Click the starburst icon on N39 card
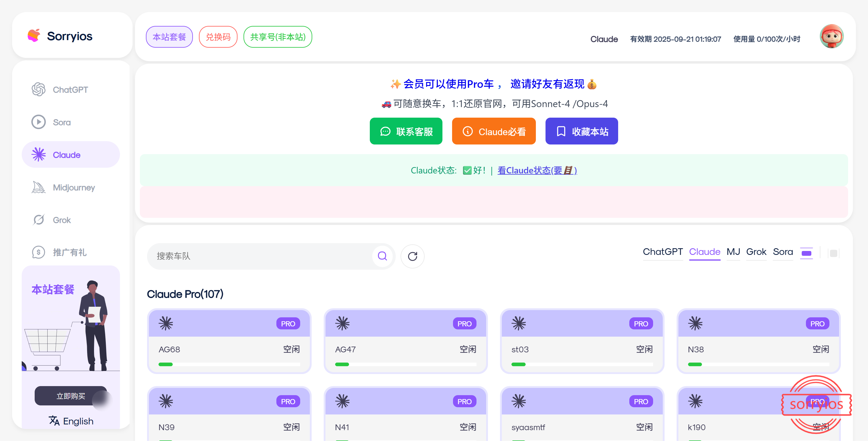The width and height of the screenshot is (868, 441). coord(166,401)
